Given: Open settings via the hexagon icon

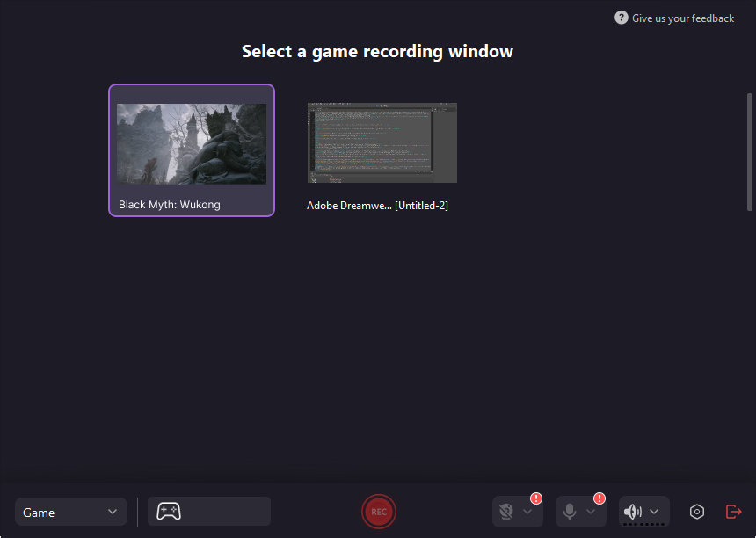Looking at the screenshot, I should tap(697, 512).
